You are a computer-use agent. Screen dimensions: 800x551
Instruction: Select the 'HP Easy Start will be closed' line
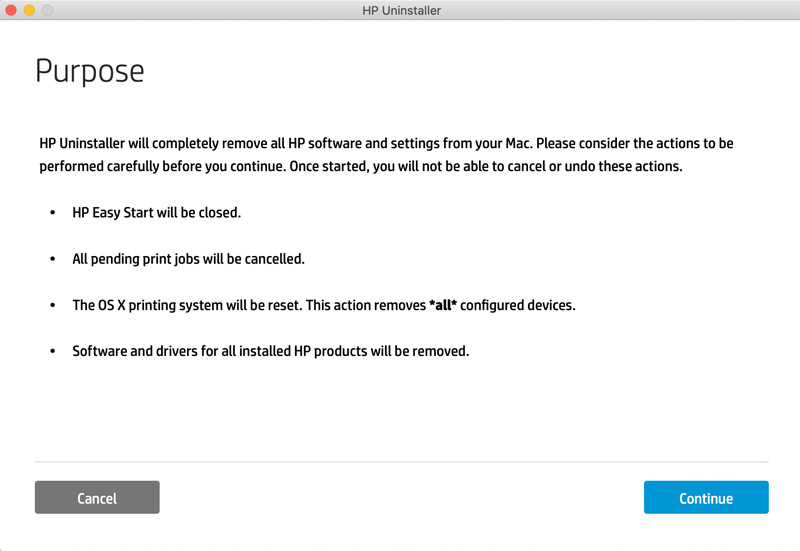point(156,212)
